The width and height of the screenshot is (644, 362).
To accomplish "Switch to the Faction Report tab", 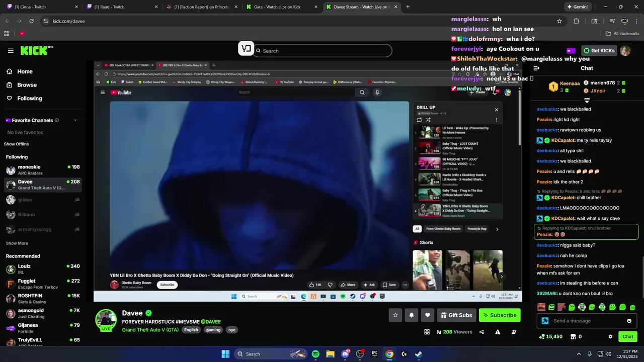I will coord(201,7).
